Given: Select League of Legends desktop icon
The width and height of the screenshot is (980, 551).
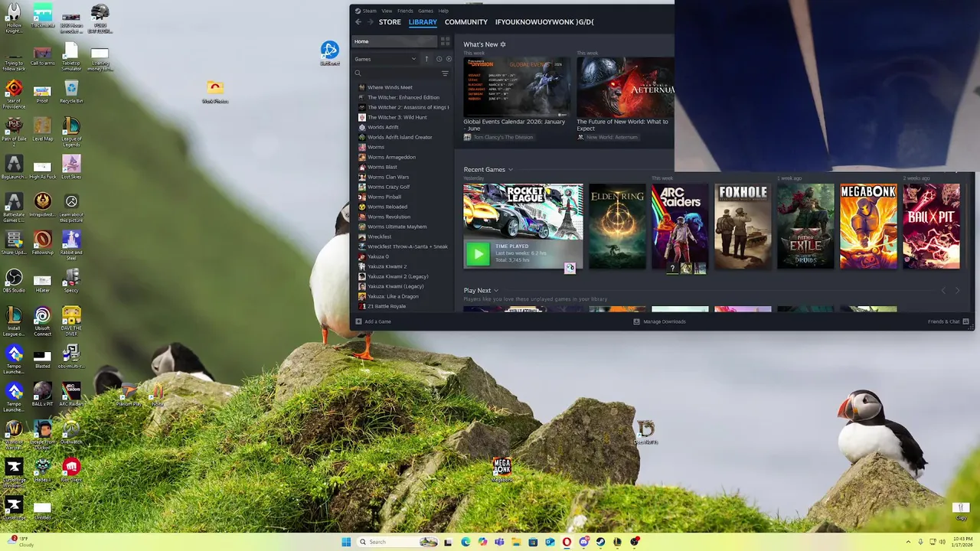Looking at the screenshot, I should 71,132.
